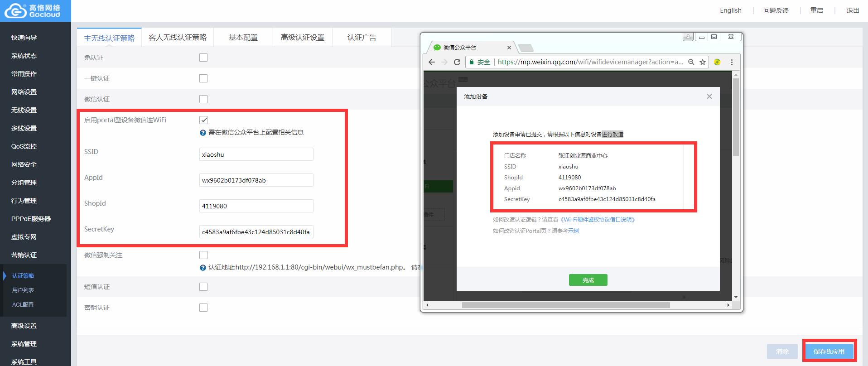Screen dimensions: 868x366
Task: Expand 常用操作 sidebar menu
Action: pyautogui.click(x=24, y=74)
